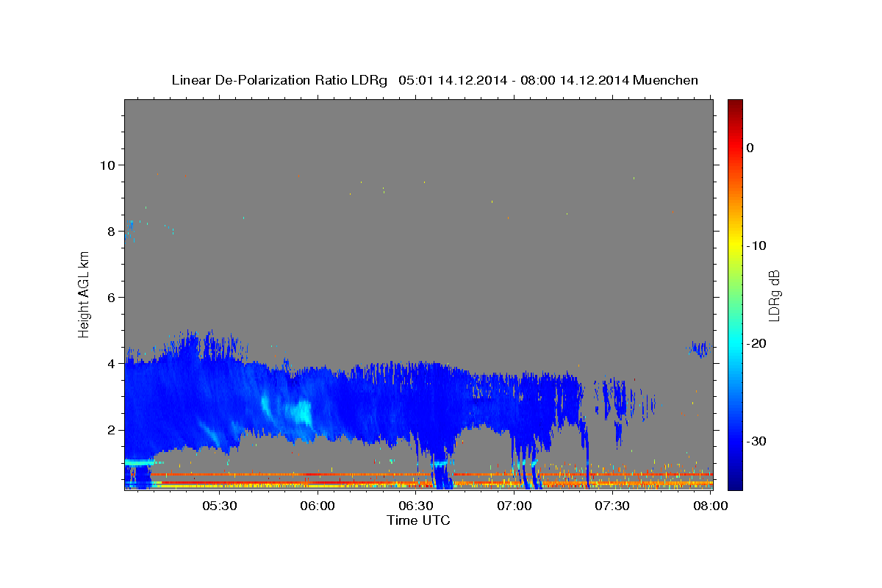Click the small blue cloud patch near 08:00 at 4.5 km
882x588 pixels.
(699, 348)
